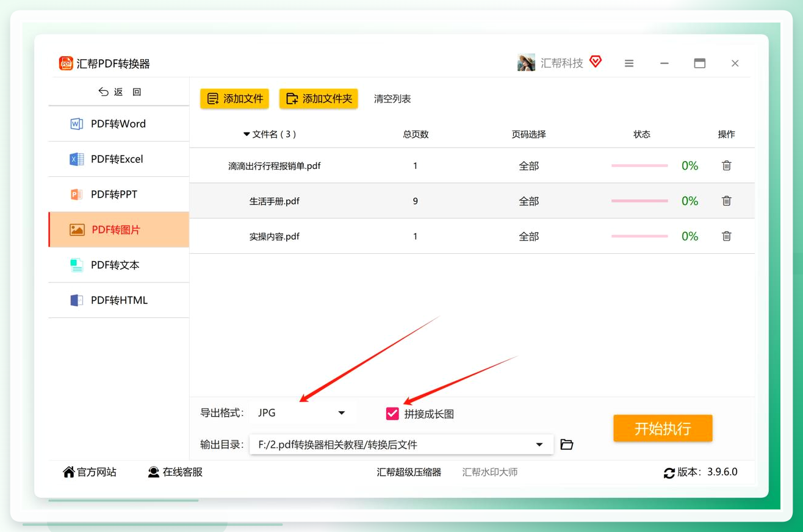Click the 总页数 column header
The width and height of the screenshot is (803, 532).
tap(416, 134)
